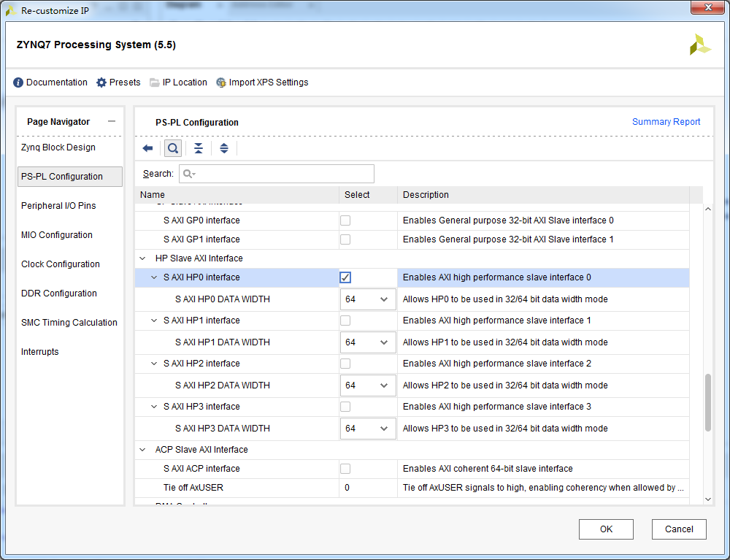This screenshot has width=730, height=560.
Task: Open the S AXI HP3 DATA WIDTH dropdown
Action: tap(368, 429)
